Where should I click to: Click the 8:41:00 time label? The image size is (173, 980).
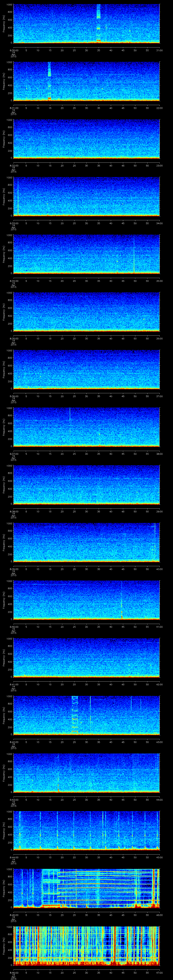point(14,684)
